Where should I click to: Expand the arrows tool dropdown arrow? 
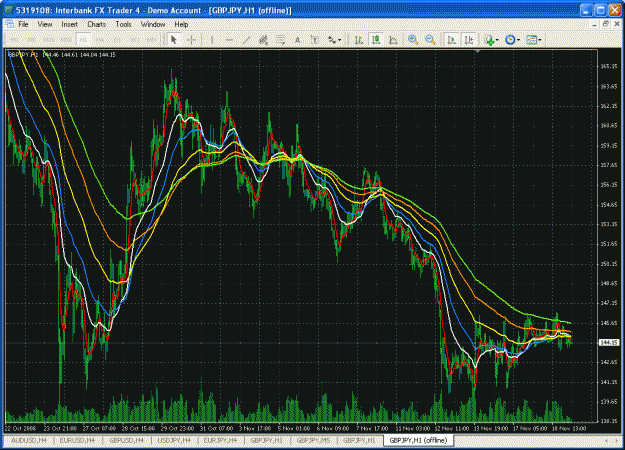(x=340, y=40)
